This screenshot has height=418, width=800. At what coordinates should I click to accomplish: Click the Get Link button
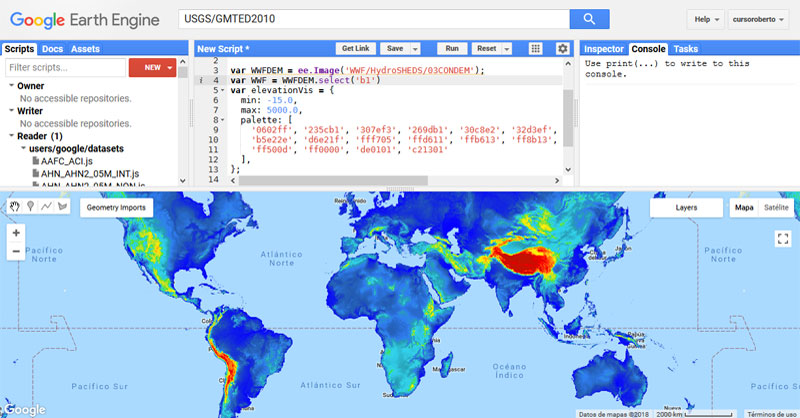coord(356,48)
